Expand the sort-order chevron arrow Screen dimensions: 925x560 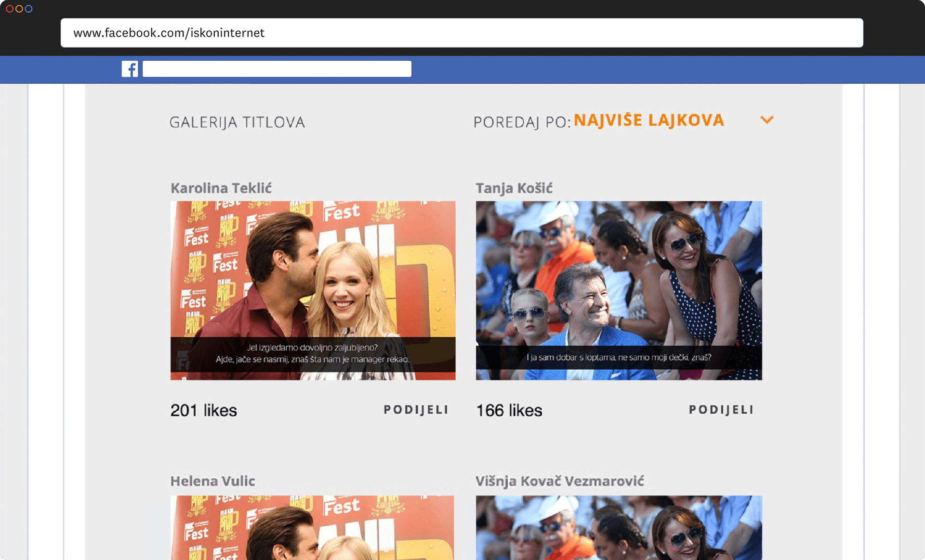click(x=767, y=119)
